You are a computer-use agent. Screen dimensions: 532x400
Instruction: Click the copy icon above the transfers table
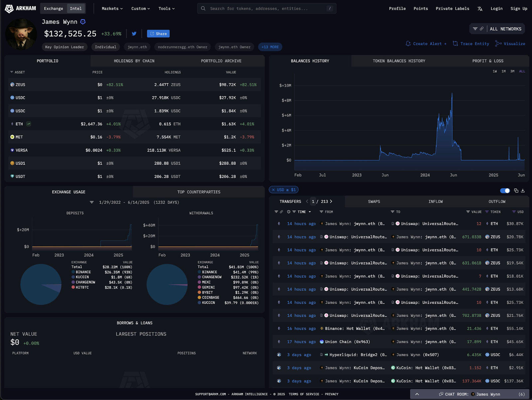pyautogui.click(x=516, y=191)
